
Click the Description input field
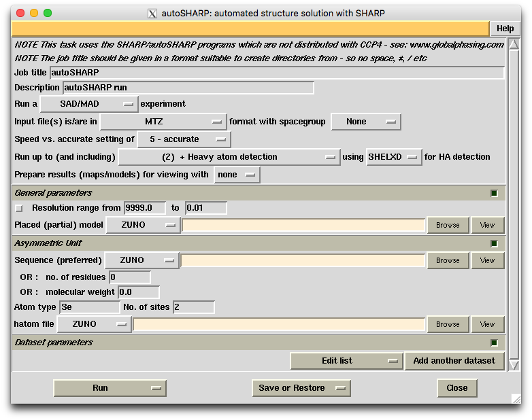(188, 88)
